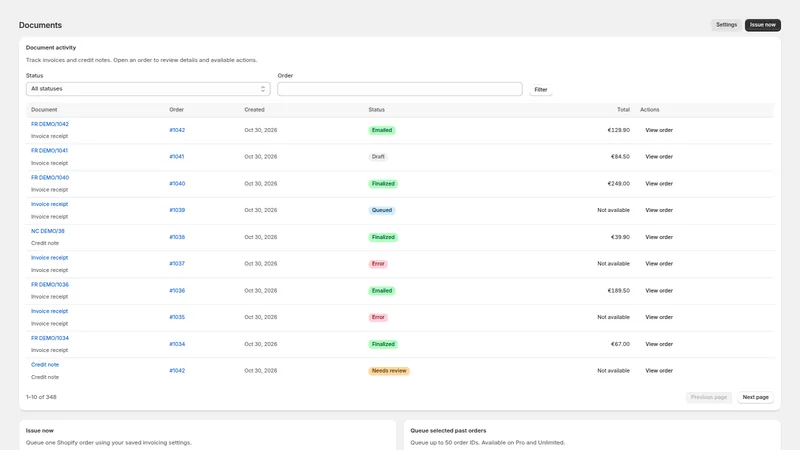Screen dimensions: 800x450
Task: Focus the Order filter input field
Action: pos(399,89)
